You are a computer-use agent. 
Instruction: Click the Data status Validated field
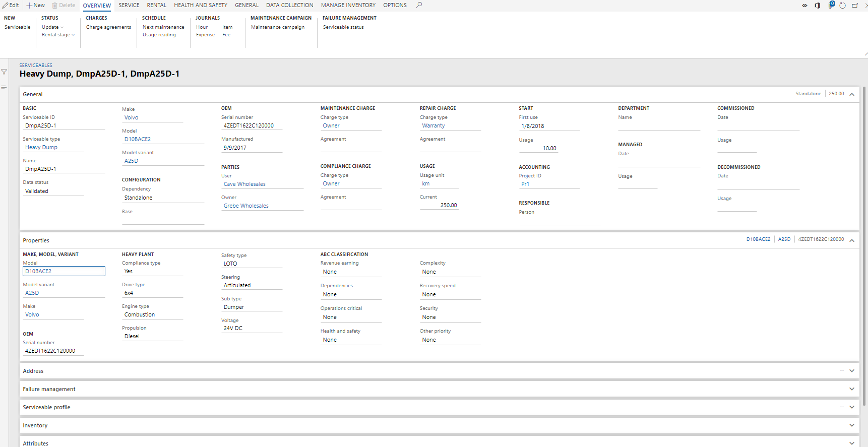point(53,191)
